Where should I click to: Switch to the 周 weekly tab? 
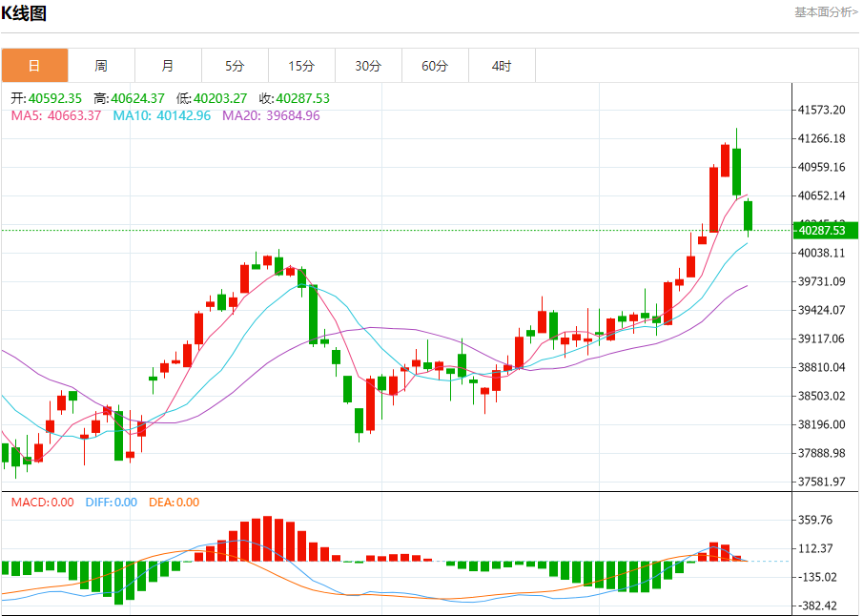click(x=101, y=66)
